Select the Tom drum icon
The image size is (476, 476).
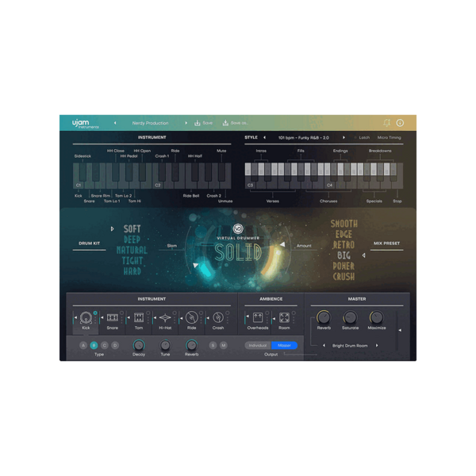139,318
